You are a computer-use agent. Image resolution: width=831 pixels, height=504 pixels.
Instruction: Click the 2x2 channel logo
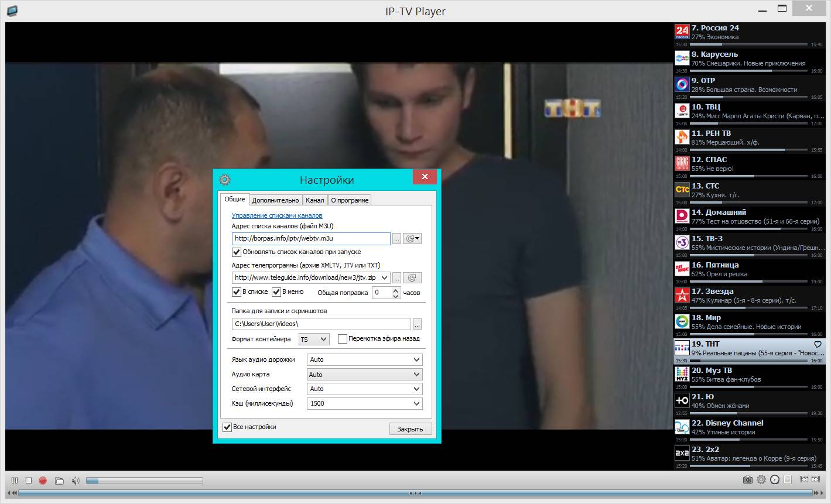coord(682,453)
